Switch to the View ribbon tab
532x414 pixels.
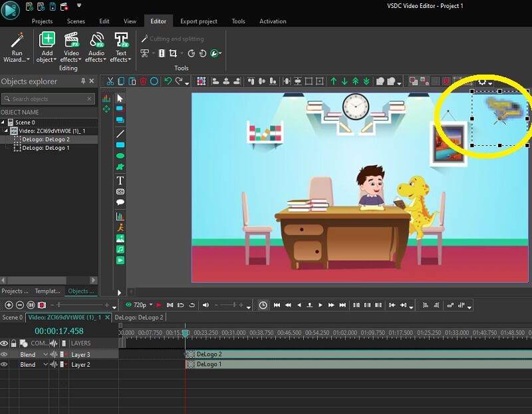pyautogui.click(x=130, y=21)
